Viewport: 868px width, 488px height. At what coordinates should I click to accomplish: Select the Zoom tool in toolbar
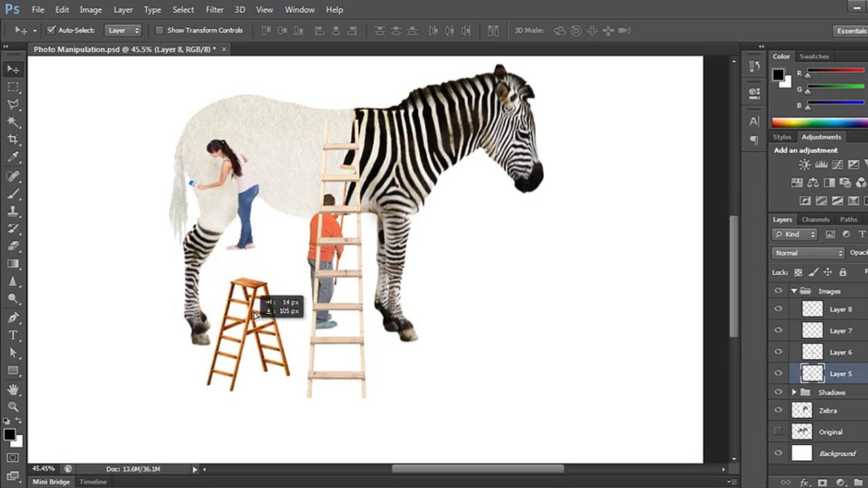tap(13, 407)
